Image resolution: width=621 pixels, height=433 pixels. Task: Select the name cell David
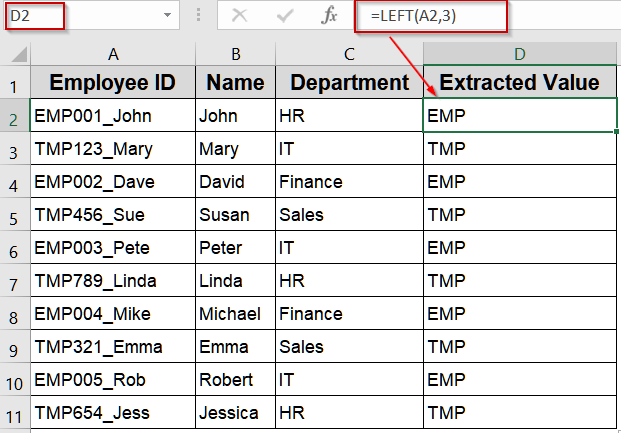(236, 181)
